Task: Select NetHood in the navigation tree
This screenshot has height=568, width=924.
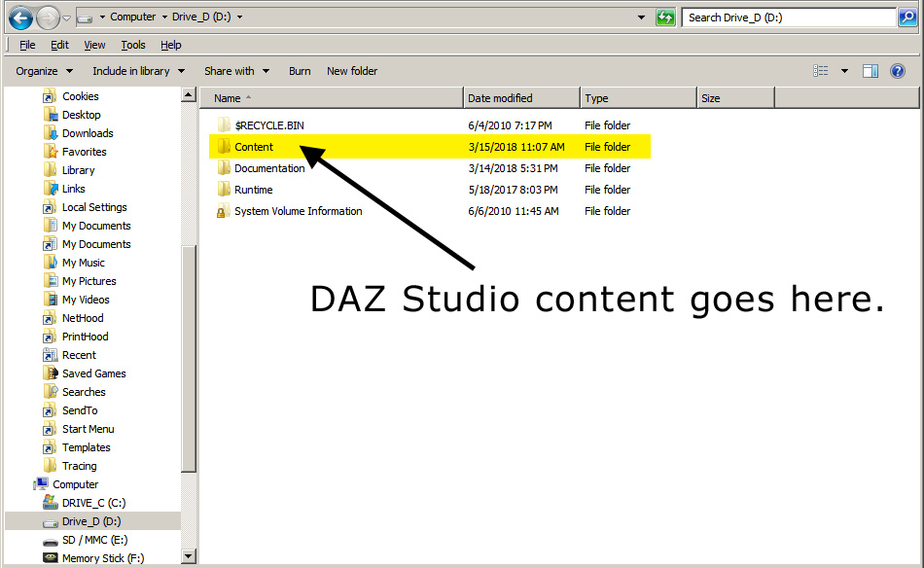Action: (83, 318)
